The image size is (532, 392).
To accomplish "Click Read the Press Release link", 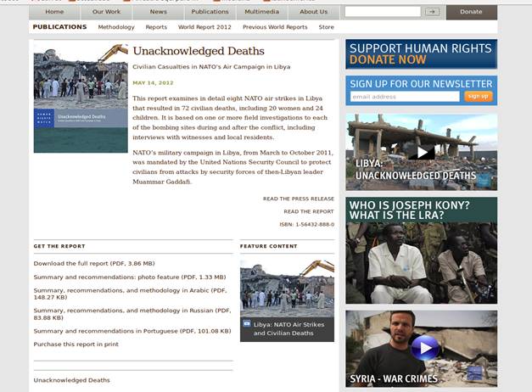I will pos(299,199).
